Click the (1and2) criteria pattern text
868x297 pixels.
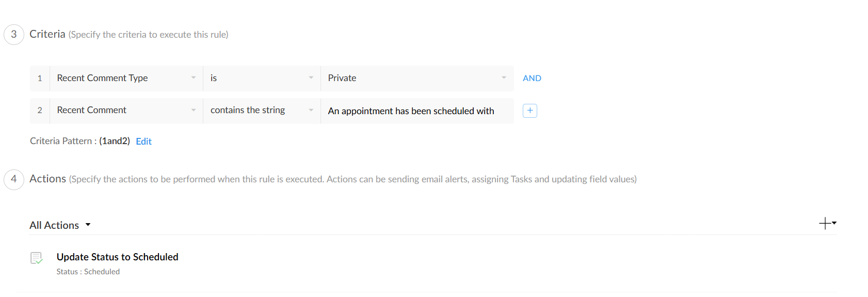pyautogui.click(x=115, y=141)
